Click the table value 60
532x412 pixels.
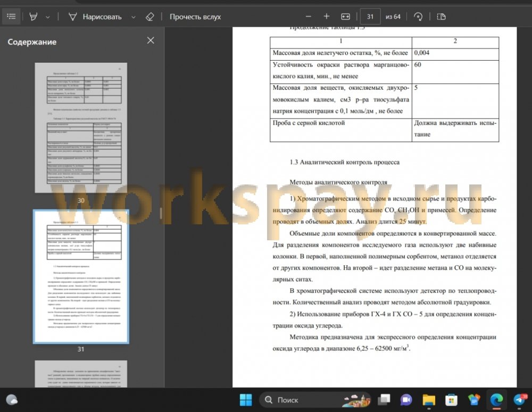pos(418,64)
